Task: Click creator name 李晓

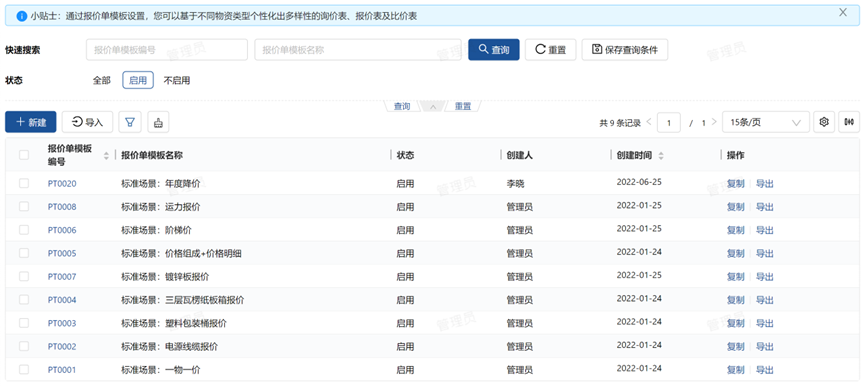Action: (515, 184)
